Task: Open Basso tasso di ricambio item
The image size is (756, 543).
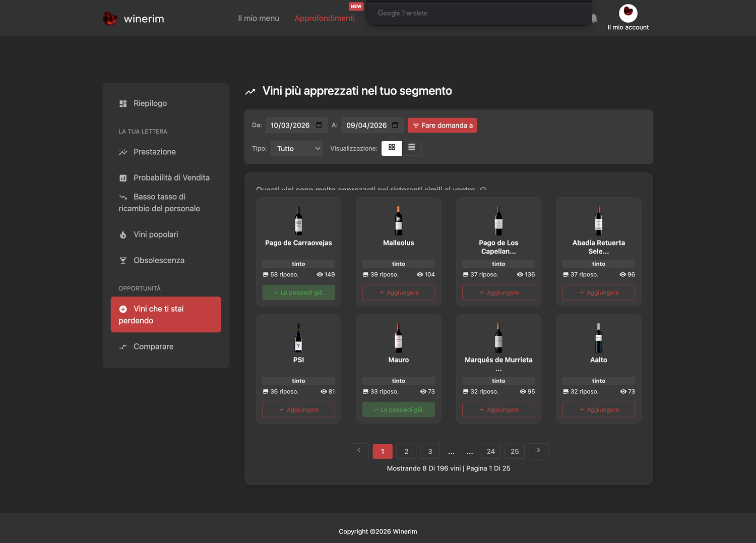Action: [x=166, y=203]
